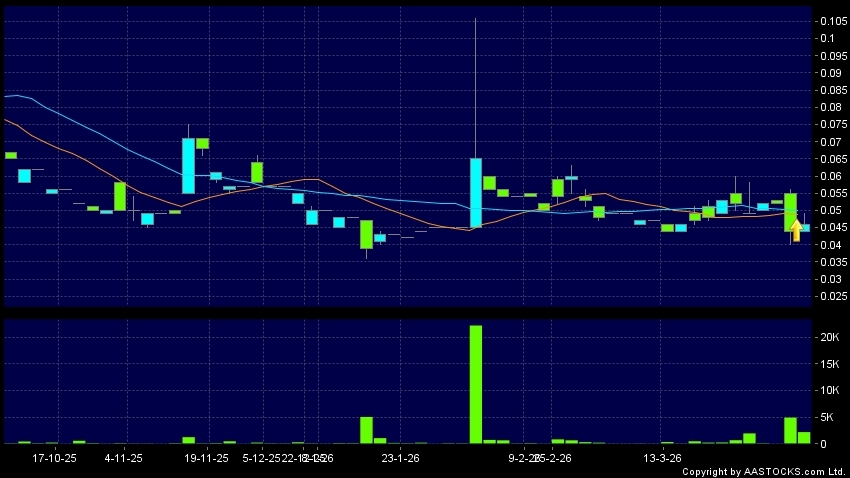The width and height of the screenshot is (850, 478).
Task: Click the 5K volume bar left of 23-1-26
Action: (366, 430)
